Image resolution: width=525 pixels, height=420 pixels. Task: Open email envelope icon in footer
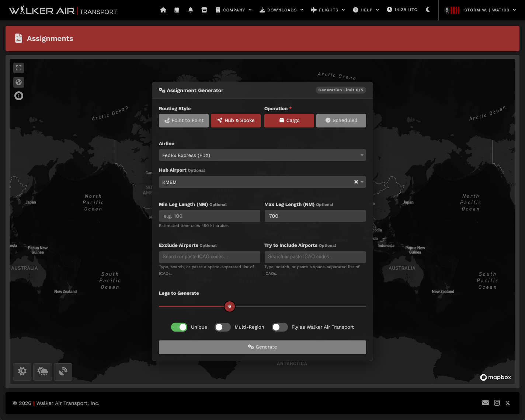coord(486,403)
